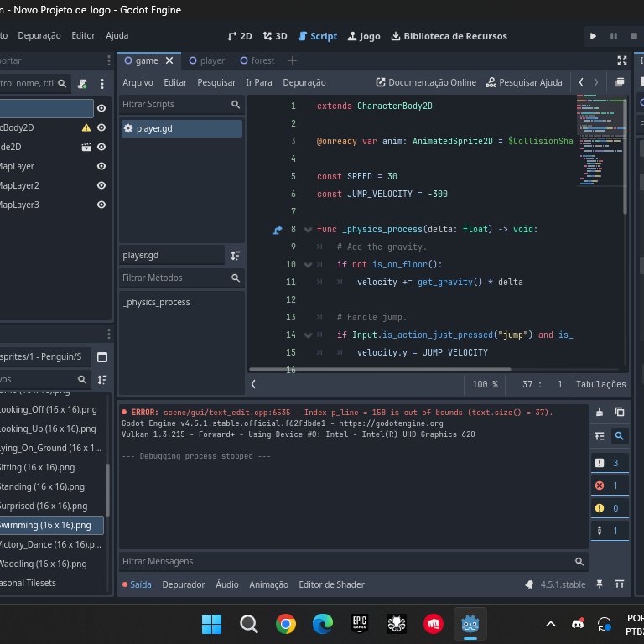Toggle visibility of TileMapLayer3 node
The image size is (644, 644).
pyautogui.click(x=101, y=205)
